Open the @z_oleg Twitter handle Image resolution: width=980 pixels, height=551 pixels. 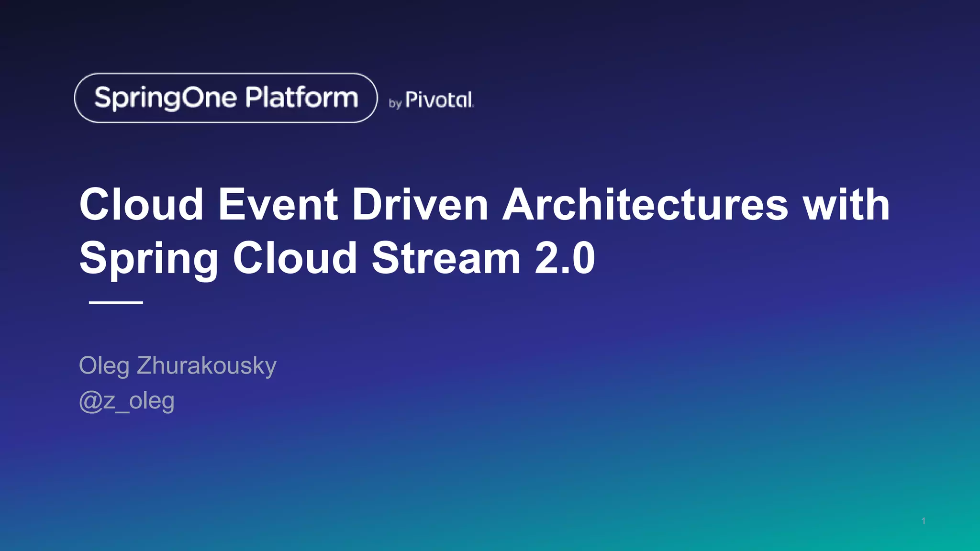pyautogui.click(x=127, y=401)
